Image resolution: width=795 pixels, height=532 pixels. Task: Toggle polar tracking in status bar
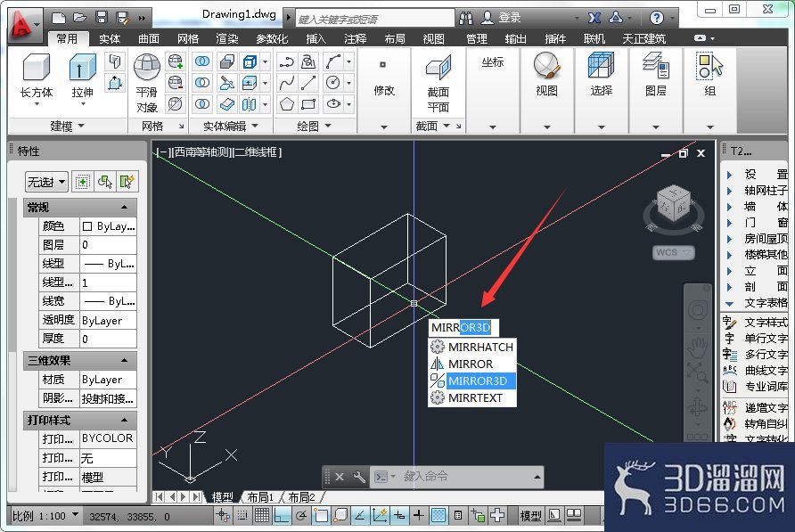301,516
